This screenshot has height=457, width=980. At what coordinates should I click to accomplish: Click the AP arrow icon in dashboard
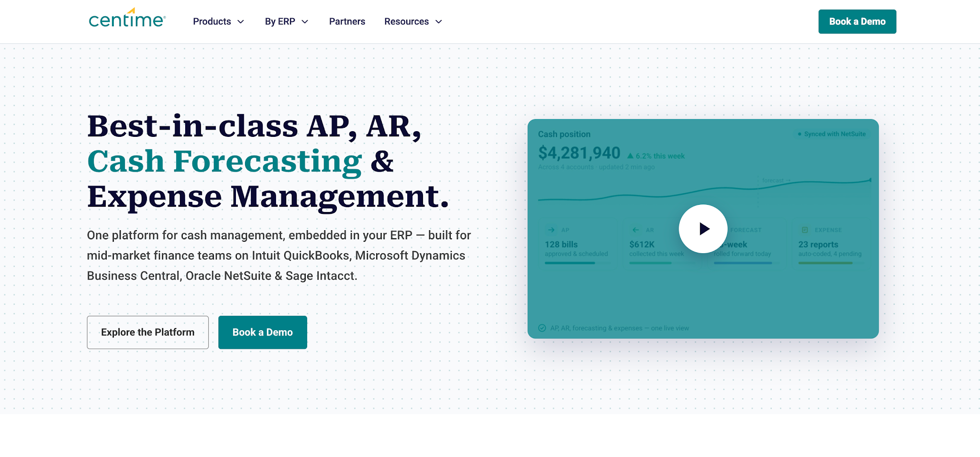551,230
